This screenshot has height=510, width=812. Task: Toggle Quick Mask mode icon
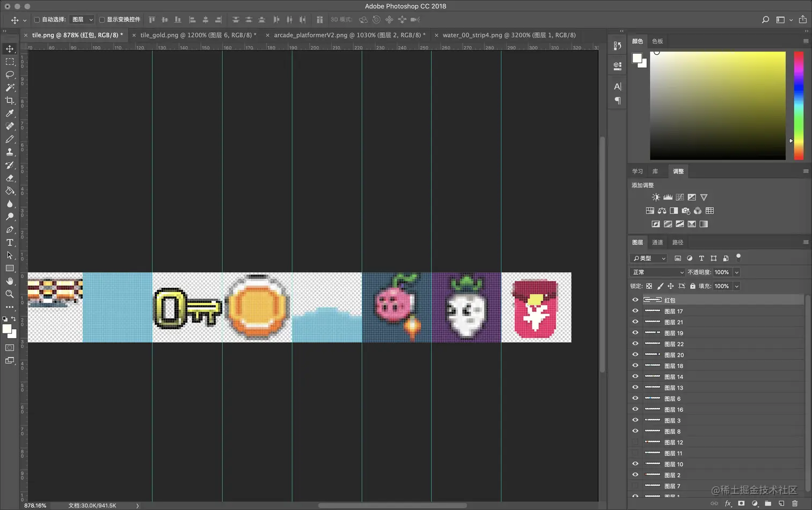point(10,348)
